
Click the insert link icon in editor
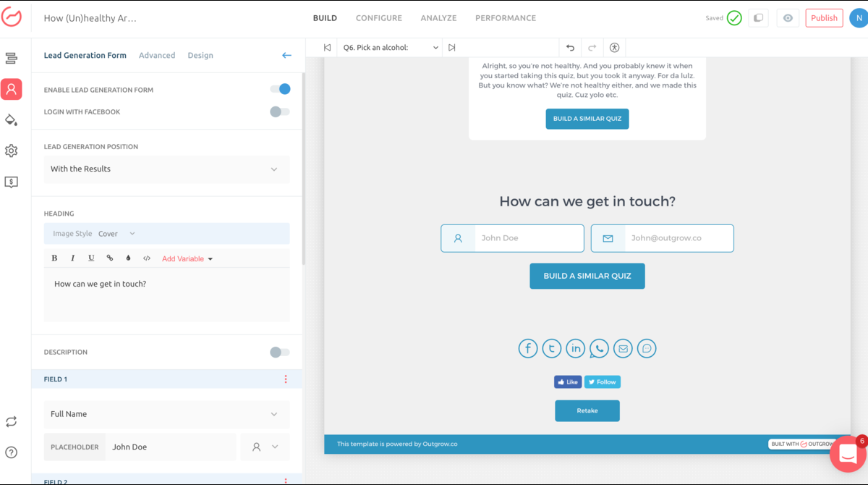click(110, 258)
